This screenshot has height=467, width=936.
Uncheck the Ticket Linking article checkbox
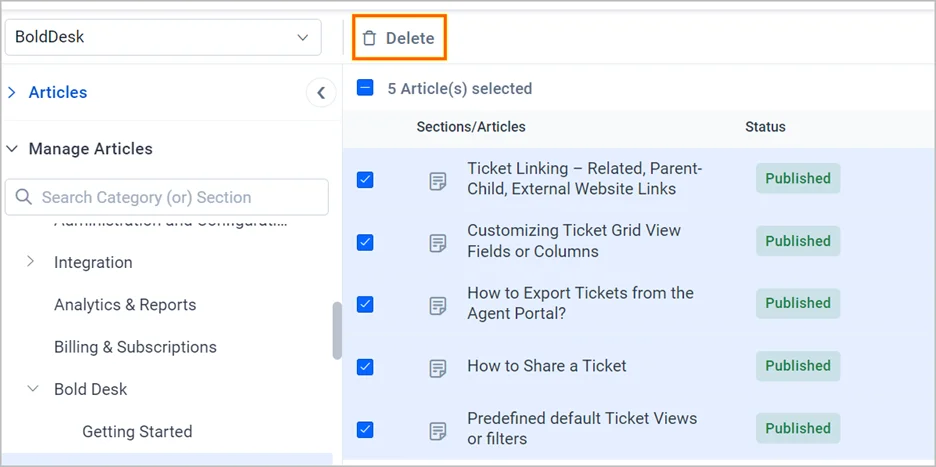(x=365, y=180)
